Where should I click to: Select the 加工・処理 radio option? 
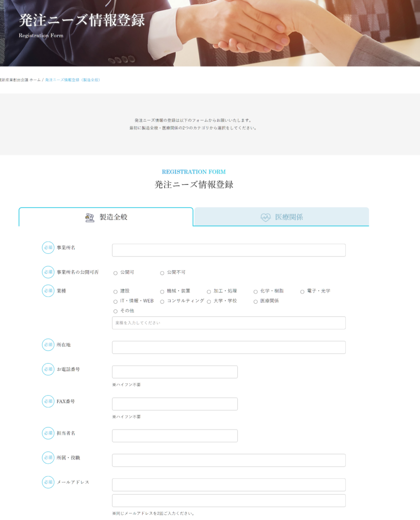209,291
